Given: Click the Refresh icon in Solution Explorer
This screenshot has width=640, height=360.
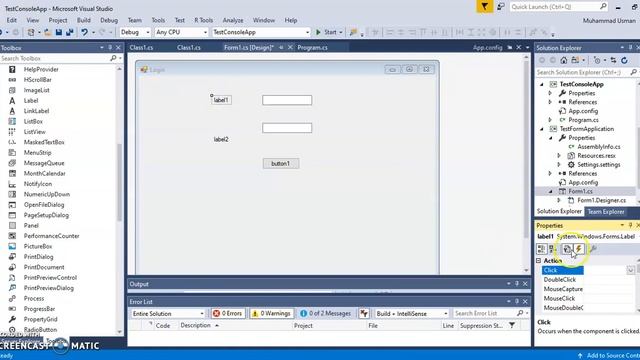Looking at the screenshot, I should click(624, 60).
